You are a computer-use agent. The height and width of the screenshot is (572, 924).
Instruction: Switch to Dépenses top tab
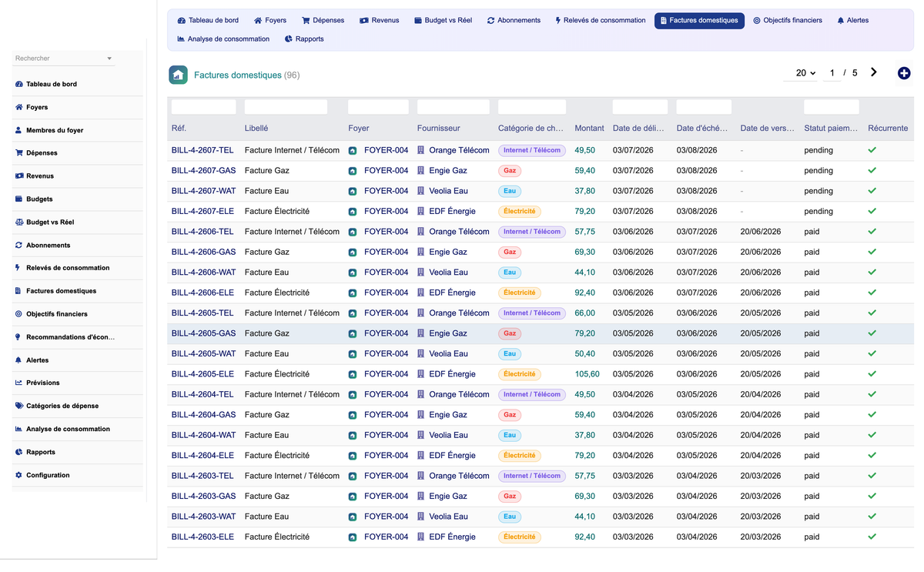(x=323, y=21)
